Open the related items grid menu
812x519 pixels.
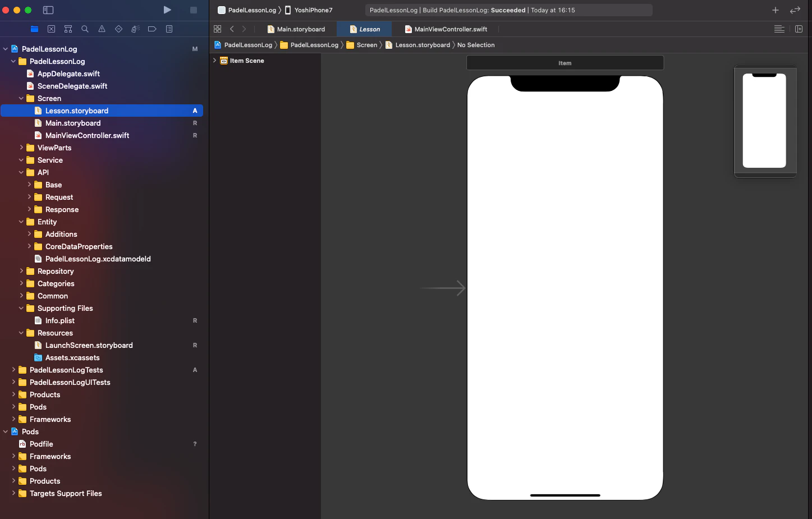coord(218,29)
